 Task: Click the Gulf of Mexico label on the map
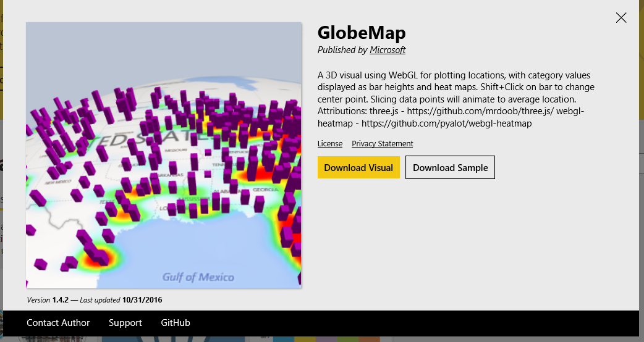[x=198, y=277]
